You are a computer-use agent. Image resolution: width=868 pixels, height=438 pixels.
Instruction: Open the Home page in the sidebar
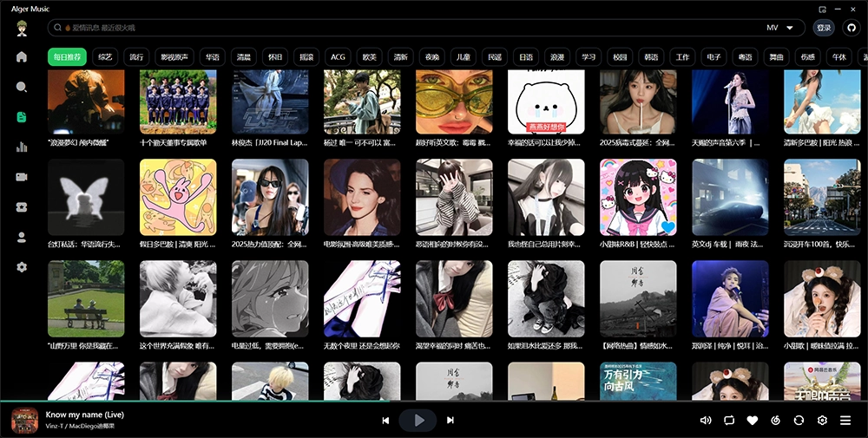tap(22, 56)
